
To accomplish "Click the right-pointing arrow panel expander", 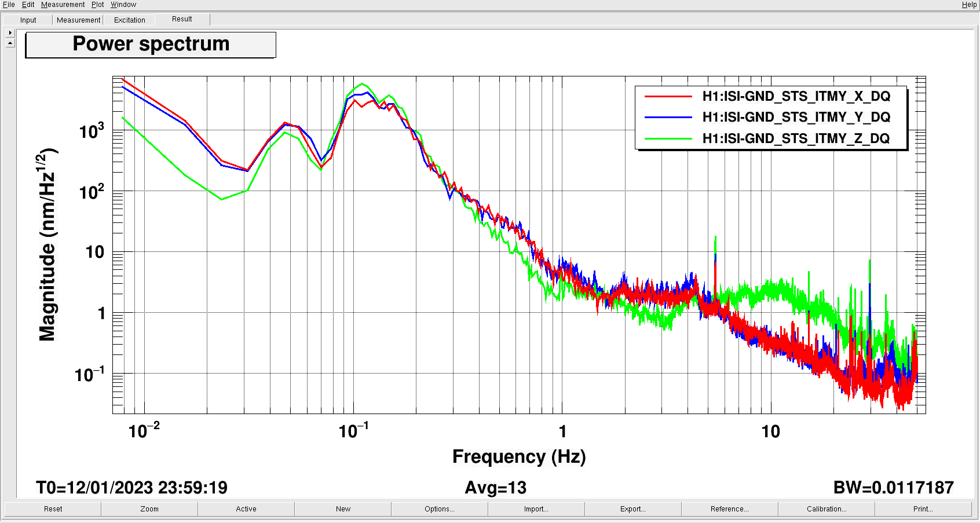I will point(10,33).
